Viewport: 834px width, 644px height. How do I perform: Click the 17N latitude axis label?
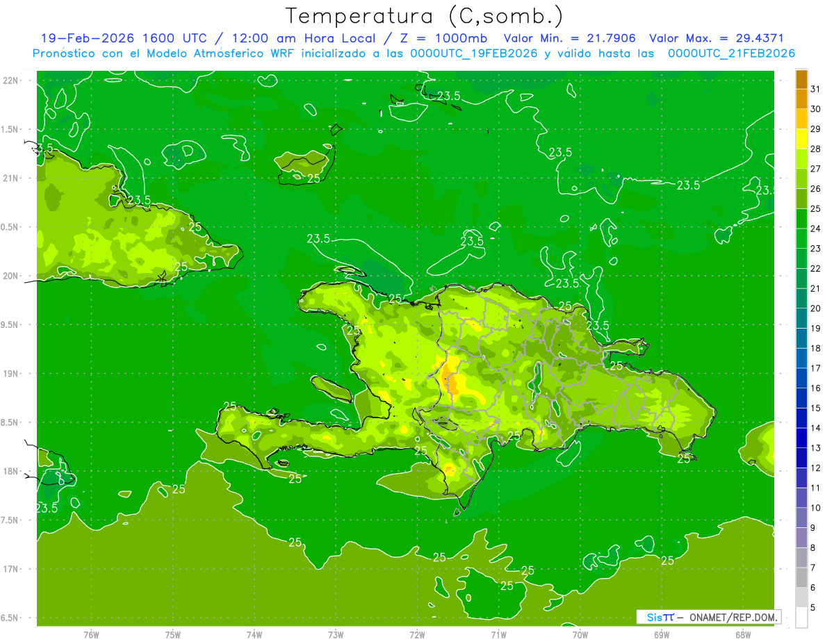11,569
